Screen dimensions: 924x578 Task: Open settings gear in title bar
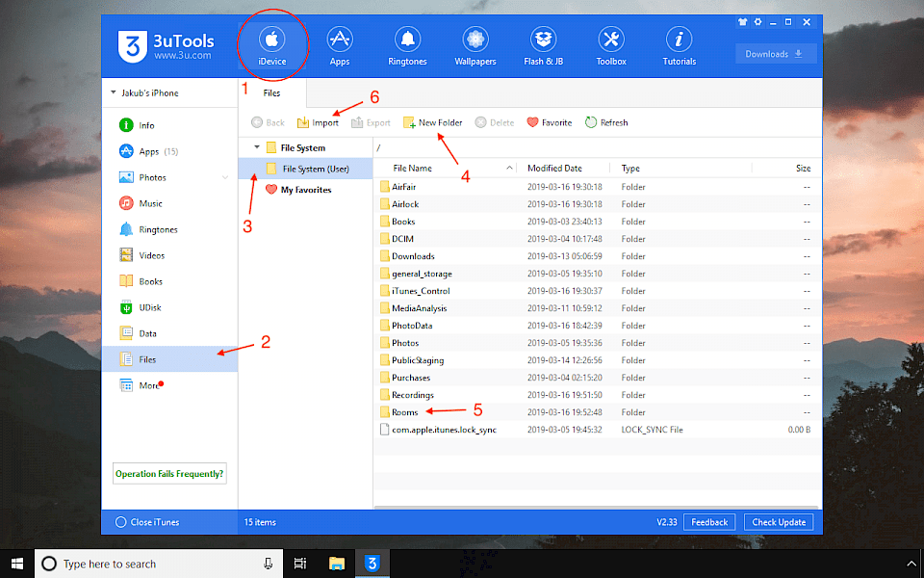click(x=757, y=22)
